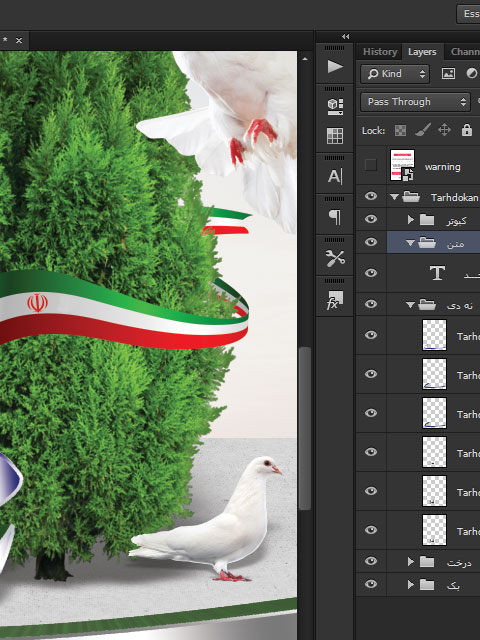This screenshot has width=480, height=640.
Task: Select the warning layer thumbnail
Action: (x=402, y=165)
